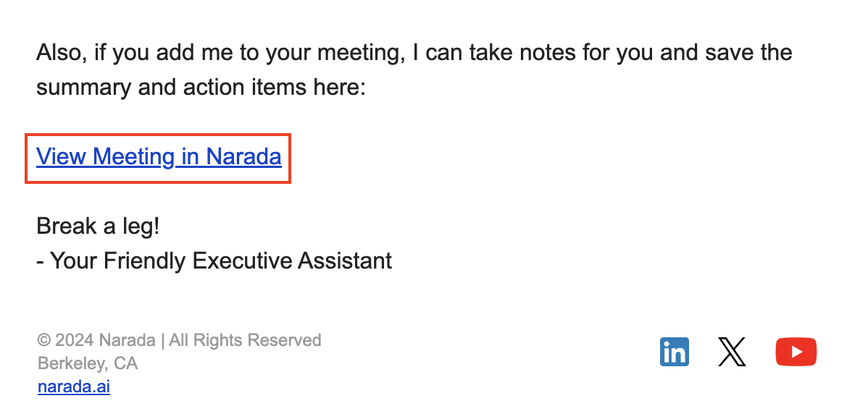Tap the black X social media icon
The height and width of the screenshot is (401, 868).
click(732, 352)
